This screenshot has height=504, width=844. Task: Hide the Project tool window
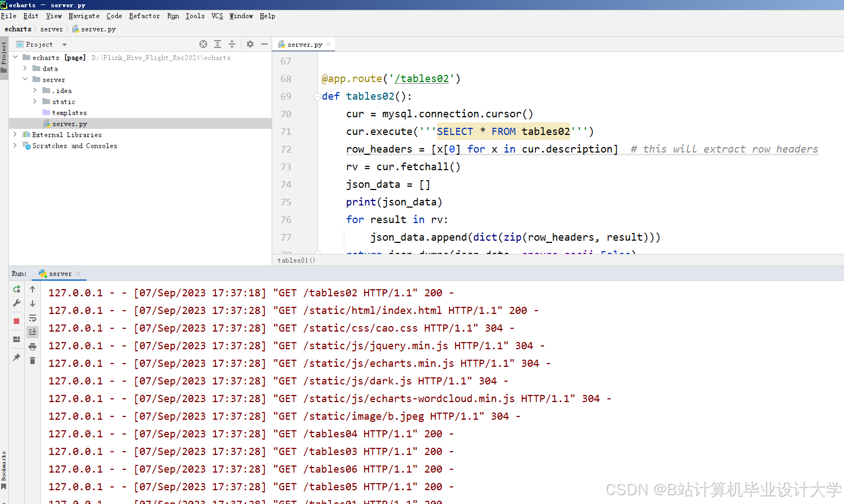(x=264, y=44)
